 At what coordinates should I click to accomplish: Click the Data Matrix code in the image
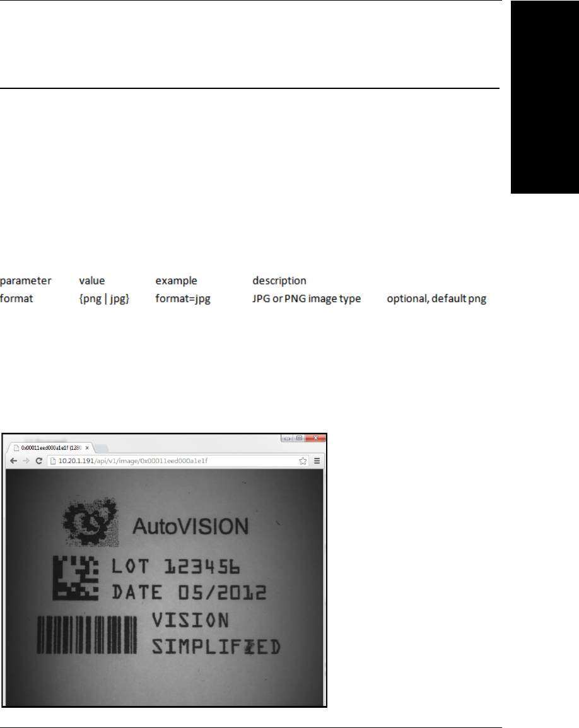click(76, 578)
